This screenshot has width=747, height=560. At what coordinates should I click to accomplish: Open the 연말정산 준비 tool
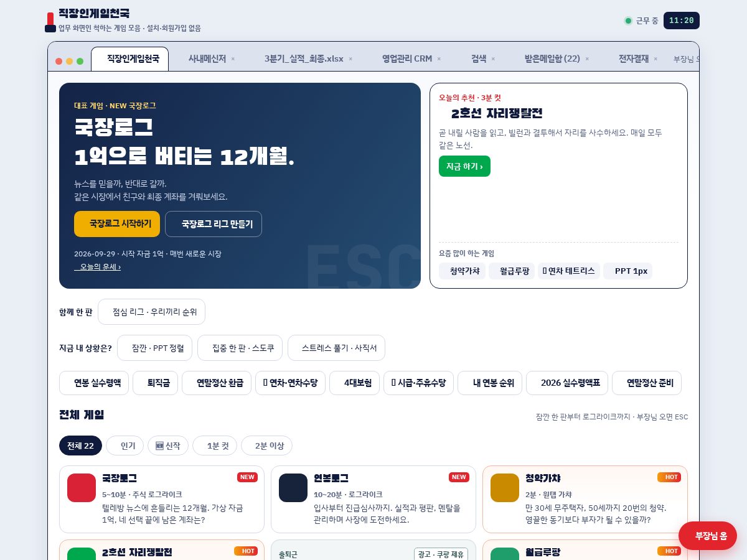click(647, 383)
